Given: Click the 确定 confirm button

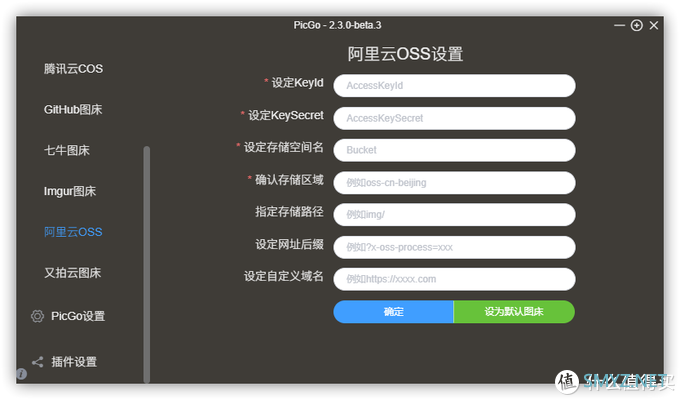Looking at the screenshot, I should click(x=393, y=311).
